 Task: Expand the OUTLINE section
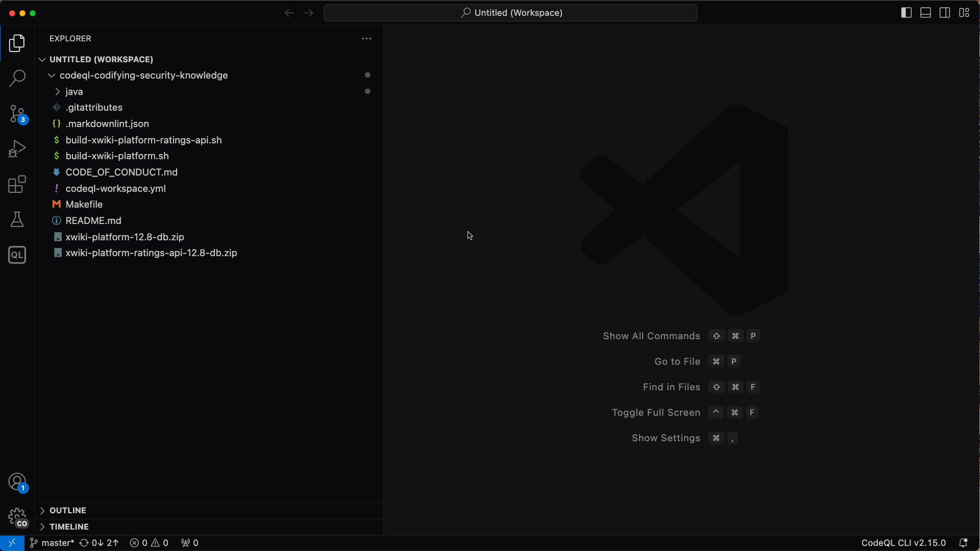(67, 510)
